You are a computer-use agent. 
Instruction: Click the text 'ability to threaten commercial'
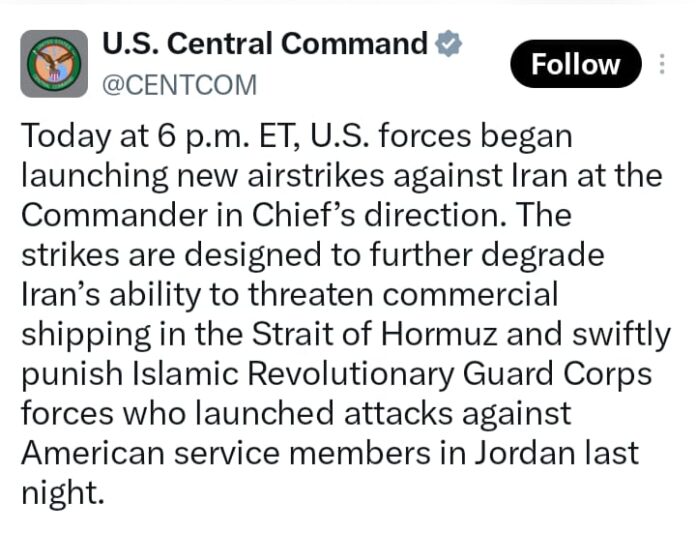click(x=334, y=295)
